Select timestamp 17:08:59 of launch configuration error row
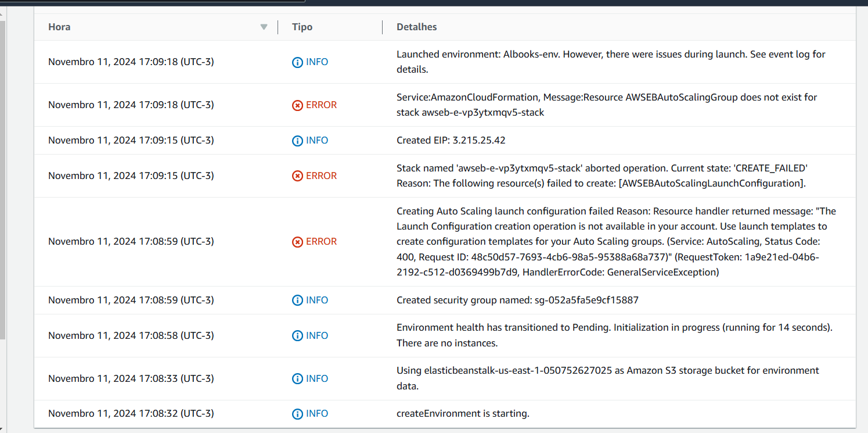 coord(131,241)
